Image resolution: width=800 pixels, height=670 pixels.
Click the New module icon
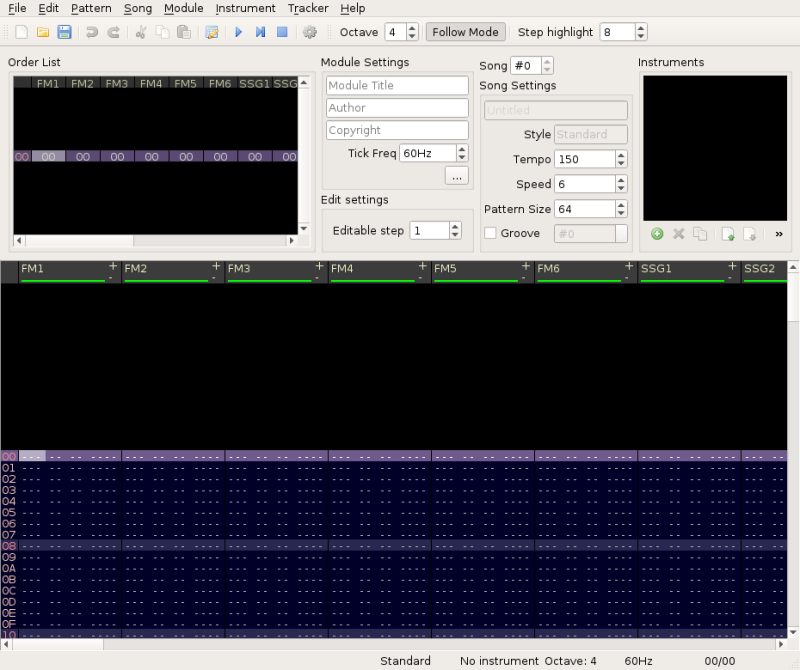[21, 32]
